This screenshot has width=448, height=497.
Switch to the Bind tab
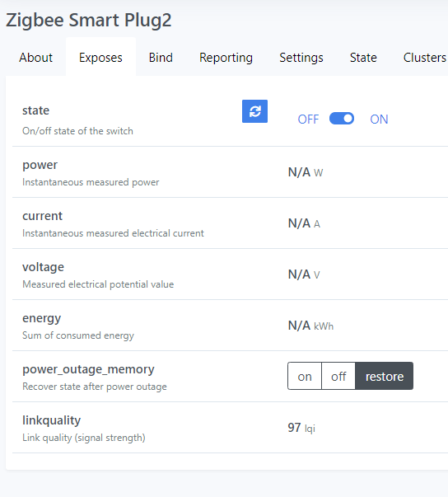pyautogui.click(x=161, y=58)
